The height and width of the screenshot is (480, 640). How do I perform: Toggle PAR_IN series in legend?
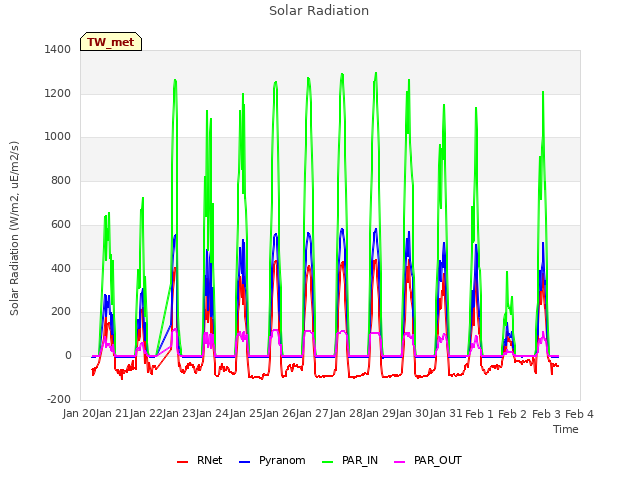tap(350, 460)
